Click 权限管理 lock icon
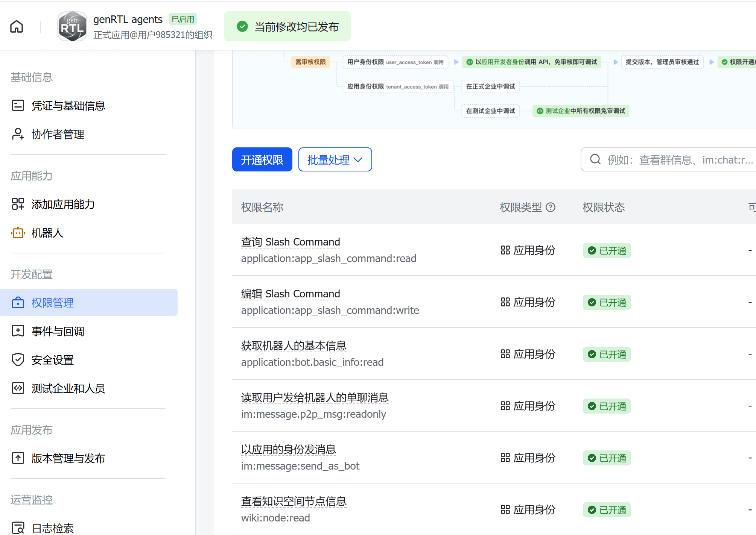This screenshot has height=535, width=756. pyautogui.click(x=18, y=302)
